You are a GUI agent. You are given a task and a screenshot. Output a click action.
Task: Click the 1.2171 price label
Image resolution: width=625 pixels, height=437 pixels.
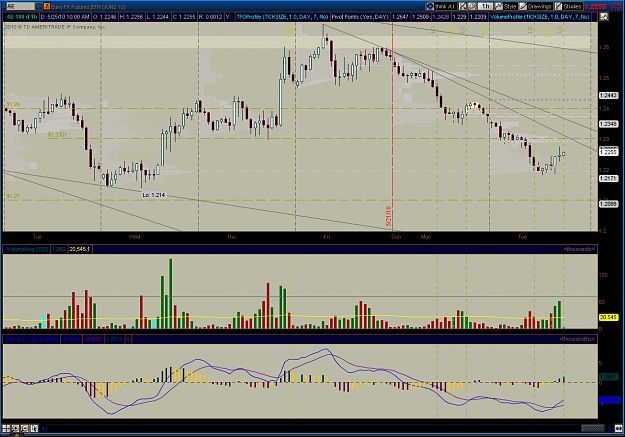[x=608, y=178]
